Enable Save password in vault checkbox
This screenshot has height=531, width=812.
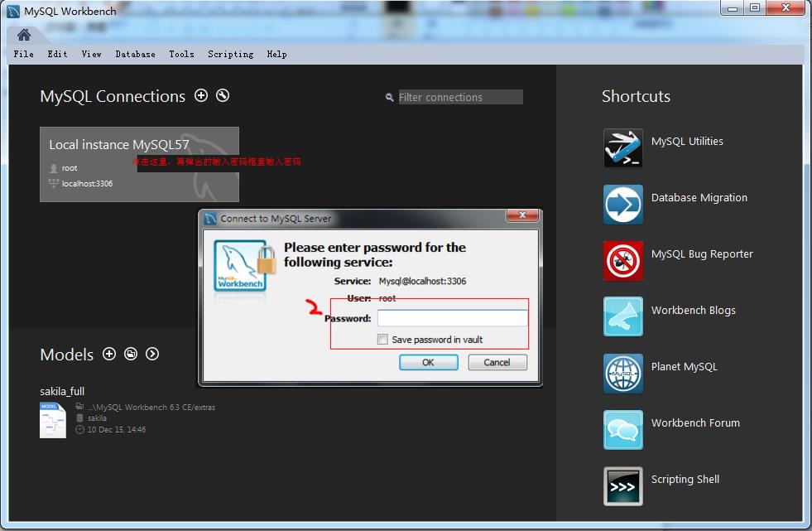point(382,340)
